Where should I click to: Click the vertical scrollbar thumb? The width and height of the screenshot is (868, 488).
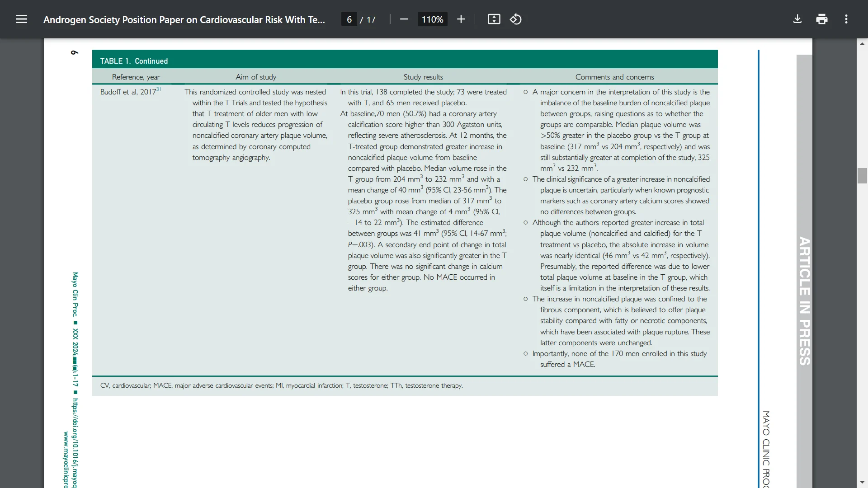[x=862, y=175]
